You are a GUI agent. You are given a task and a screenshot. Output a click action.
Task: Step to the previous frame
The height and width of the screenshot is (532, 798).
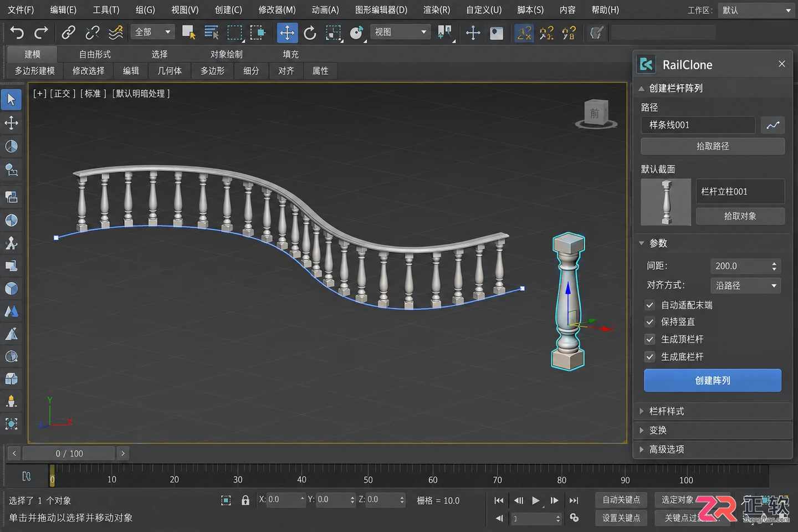(519, 500)
